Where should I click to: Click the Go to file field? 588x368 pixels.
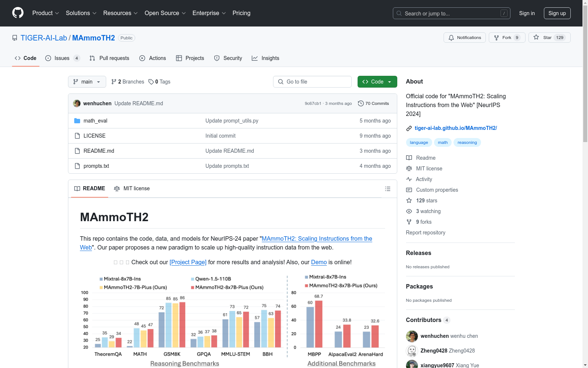(x=312, y=82)
